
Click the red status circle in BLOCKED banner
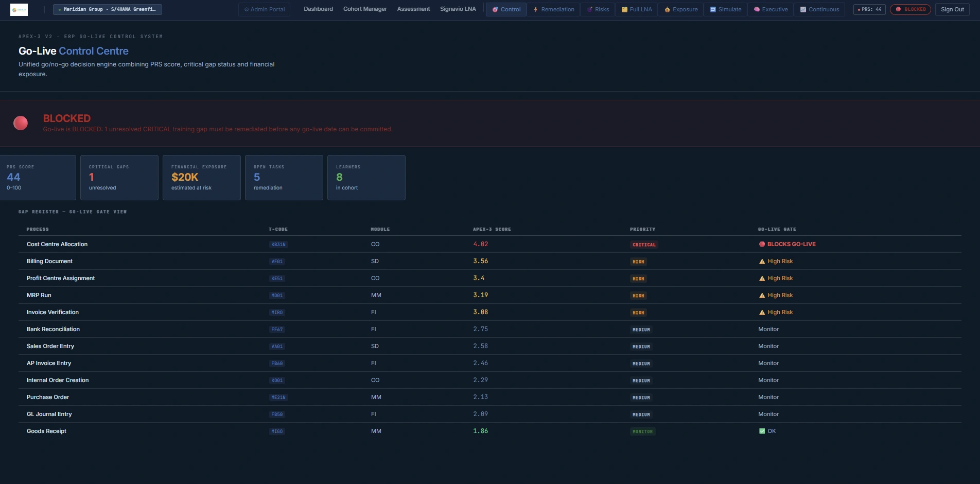pyautogui.click(x=21, y=123)
